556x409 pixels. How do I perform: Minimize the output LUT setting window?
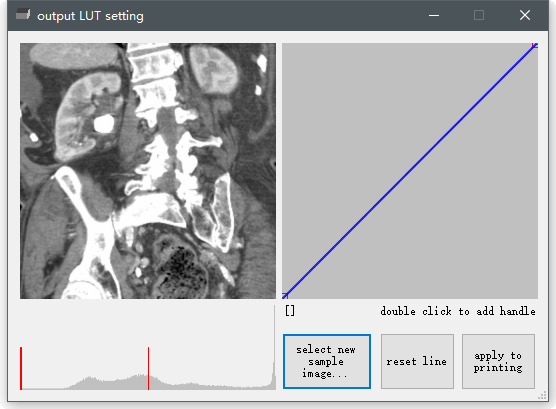coord(434,15)
